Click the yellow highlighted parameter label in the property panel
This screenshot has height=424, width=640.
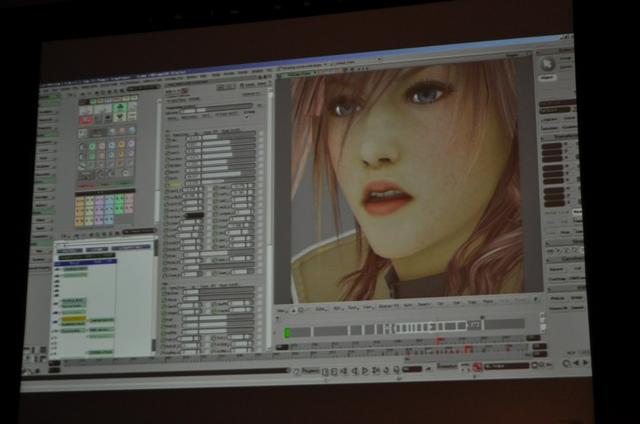[x=174, y=184]
